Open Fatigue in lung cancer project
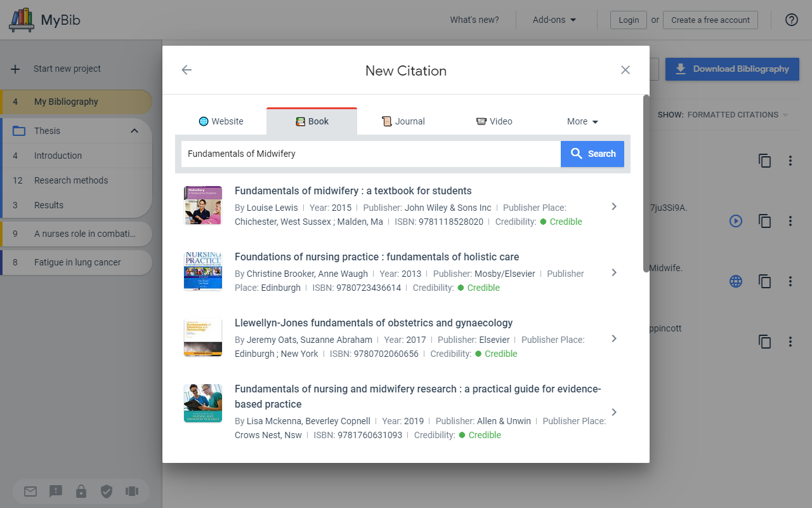This screenshot has width=812, height=508. coord(76,262)
